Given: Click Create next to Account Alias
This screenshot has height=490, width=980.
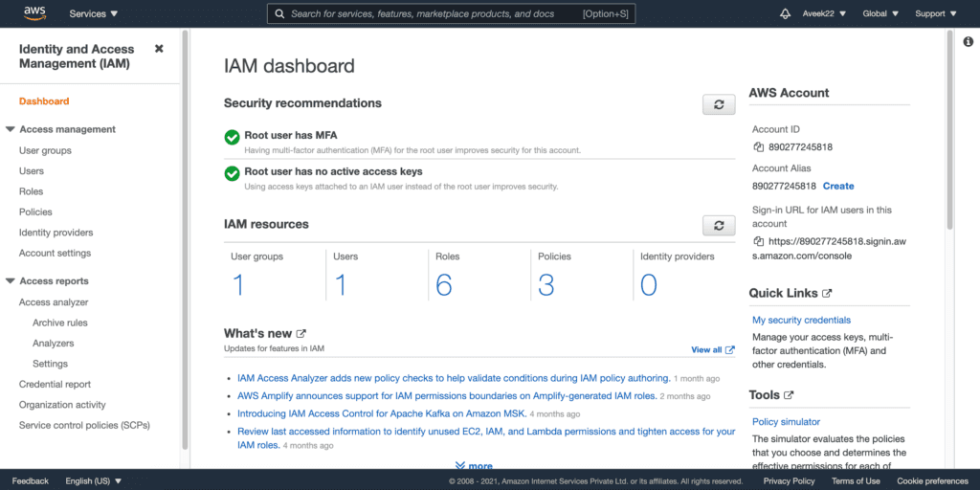Looking at the screenshot, I should tap(838, 187).
